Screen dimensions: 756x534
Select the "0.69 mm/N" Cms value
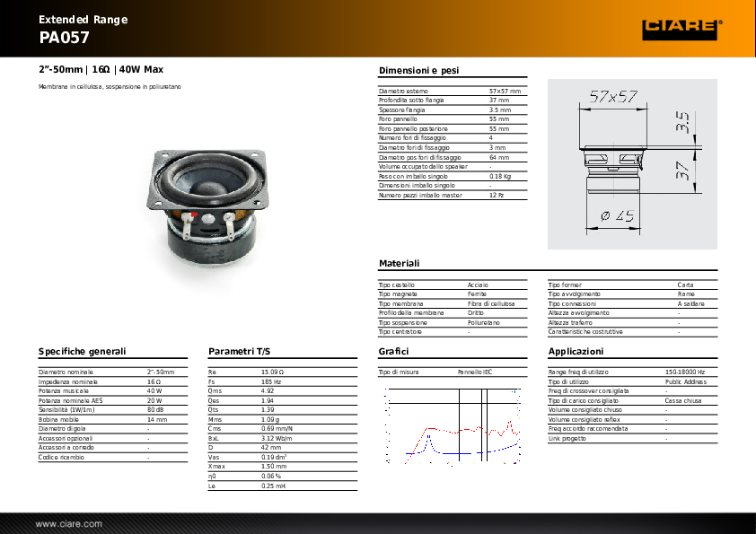[277, 428]
